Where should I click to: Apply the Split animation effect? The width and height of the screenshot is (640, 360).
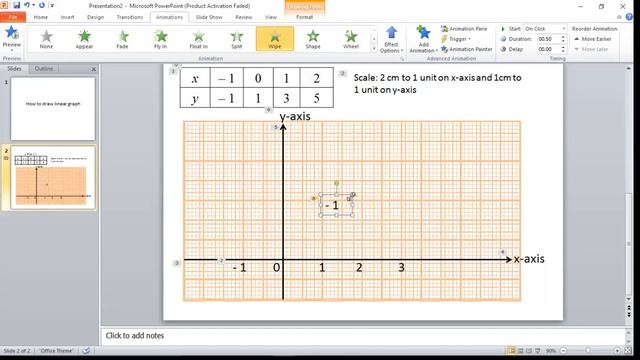[236, 39]
